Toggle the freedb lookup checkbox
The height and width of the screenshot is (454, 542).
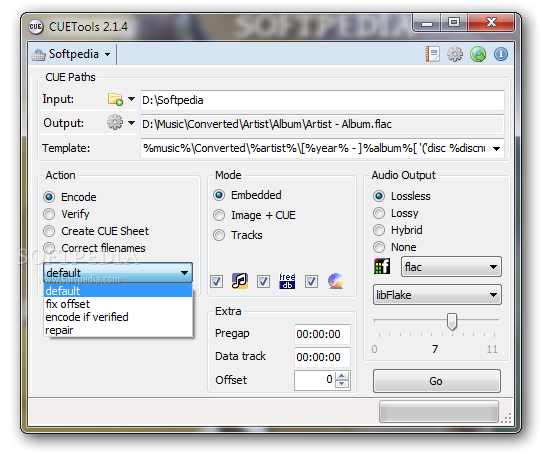(263, 281)
